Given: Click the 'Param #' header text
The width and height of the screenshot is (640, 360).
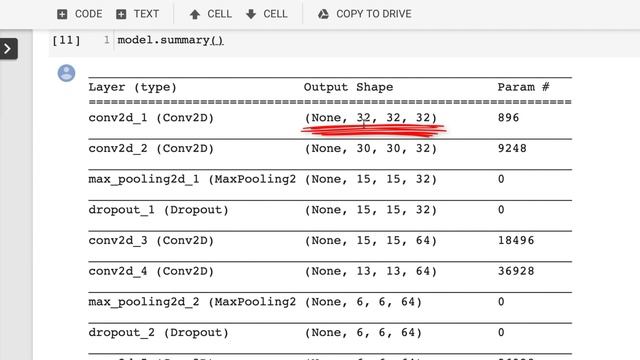Looking at the screenshot, I should click(523, 87).
